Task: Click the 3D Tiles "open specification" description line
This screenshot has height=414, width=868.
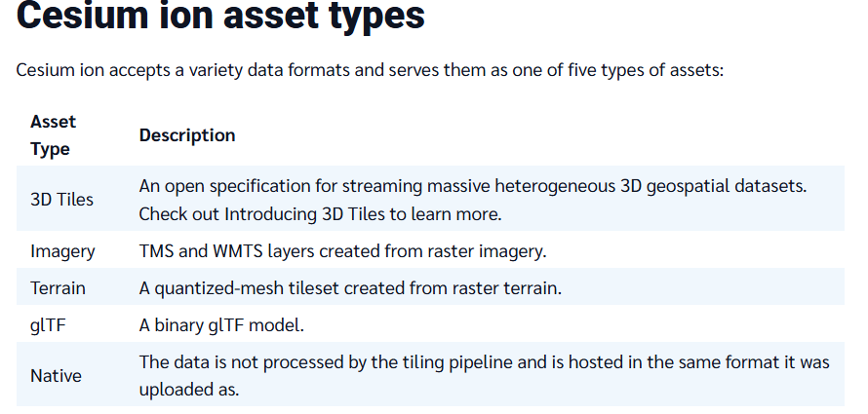Action: [472, 185]
